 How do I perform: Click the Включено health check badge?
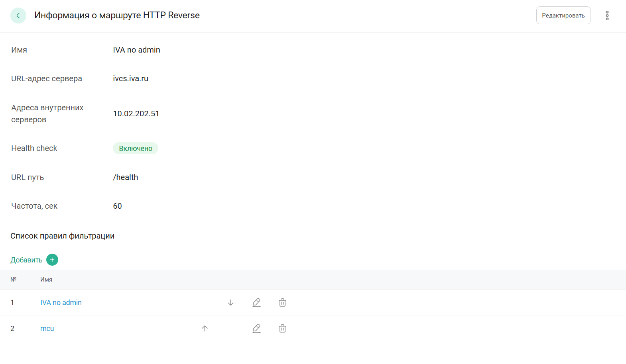[x=136, y=149]
